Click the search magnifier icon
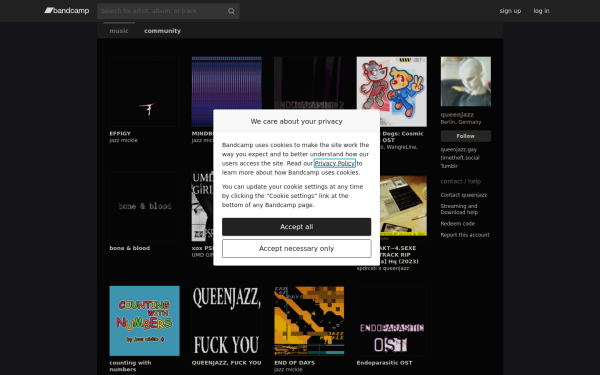 click(x=231, y=11)
